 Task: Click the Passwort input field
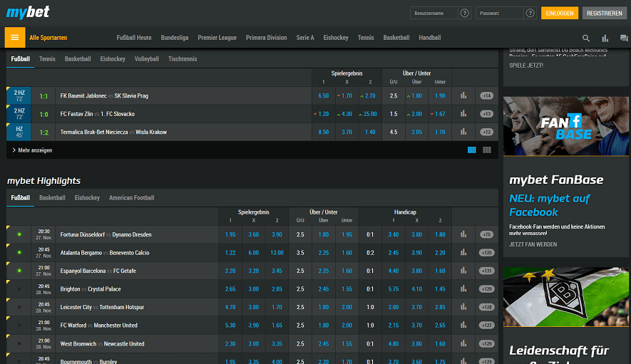[x=500, y=14]
